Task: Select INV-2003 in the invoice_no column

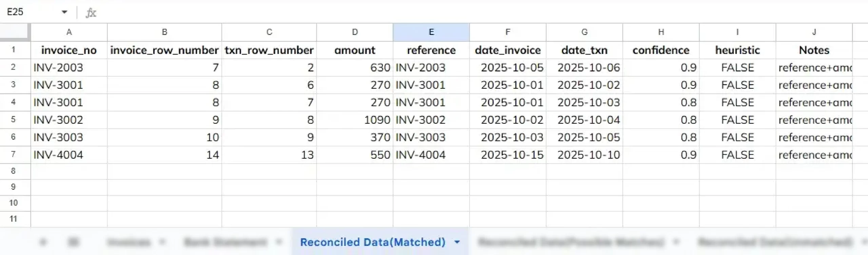Action: click(x=69, y=68)
